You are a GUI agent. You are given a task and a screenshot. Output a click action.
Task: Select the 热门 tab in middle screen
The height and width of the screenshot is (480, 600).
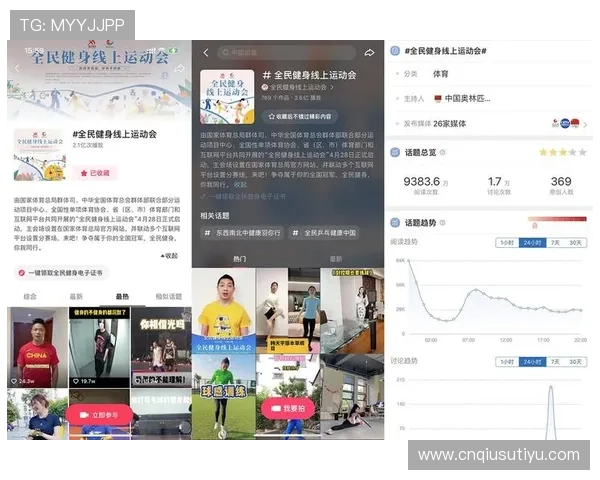tap(240, 259)
